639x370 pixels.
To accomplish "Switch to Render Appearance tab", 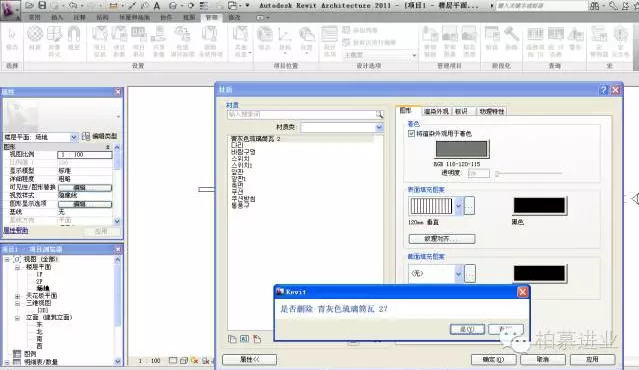I will pos(436,111).
